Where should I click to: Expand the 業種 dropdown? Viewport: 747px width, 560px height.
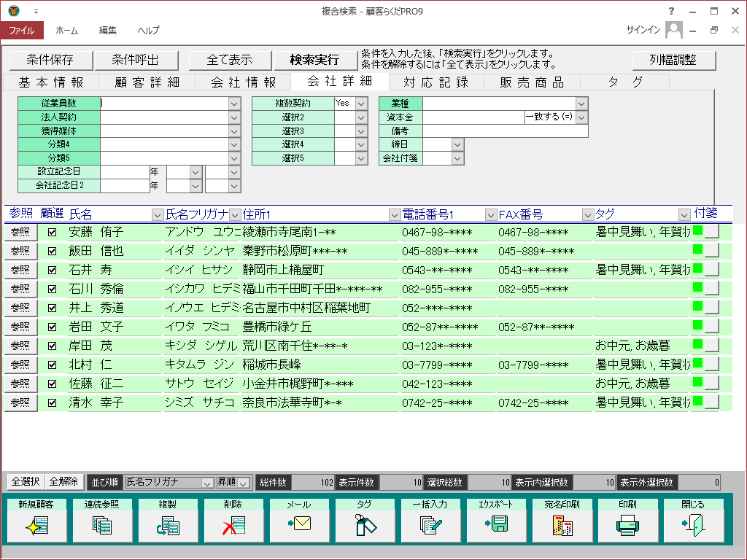(x=581, y=104)
